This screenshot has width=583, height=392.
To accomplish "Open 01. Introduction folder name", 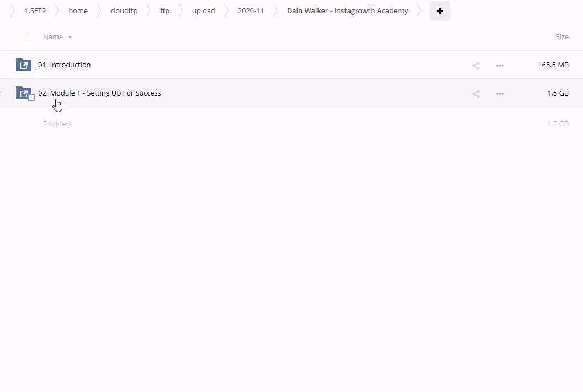I will (65, 65).
